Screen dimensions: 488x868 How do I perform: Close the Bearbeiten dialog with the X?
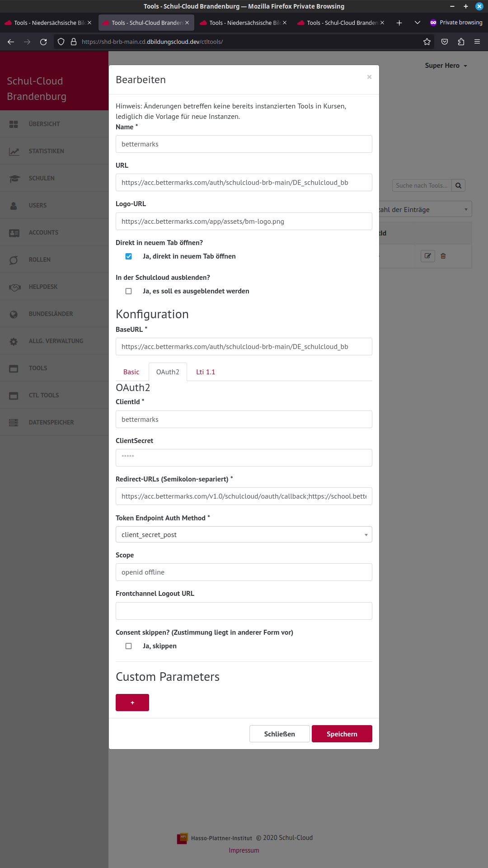point(369,77)
